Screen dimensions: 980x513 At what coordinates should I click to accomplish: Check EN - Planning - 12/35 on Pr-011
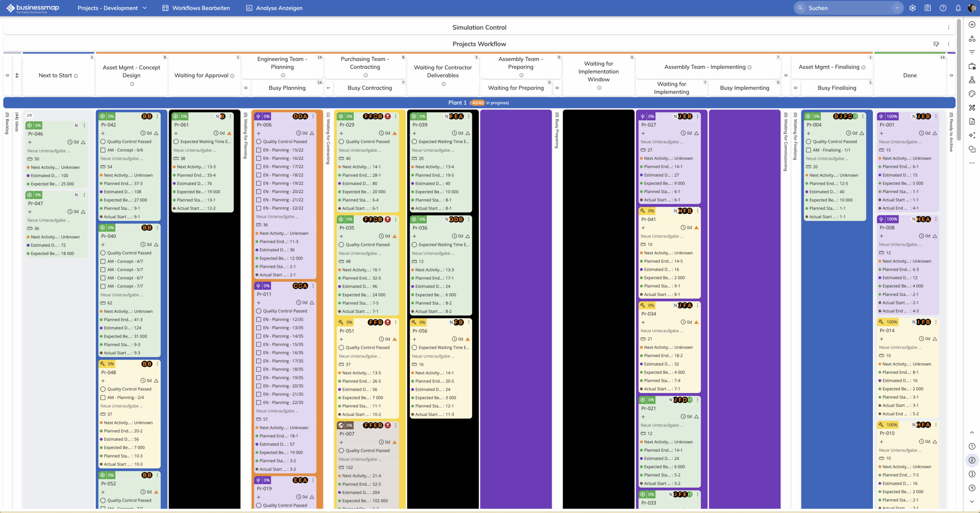(x=259, y=320)
